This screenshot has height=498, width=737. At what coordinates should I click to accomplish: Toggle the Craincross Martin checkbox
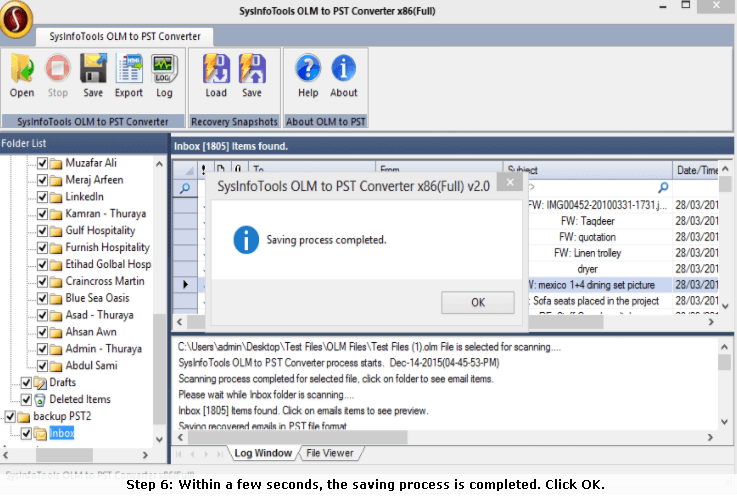[x=42, y=281]
